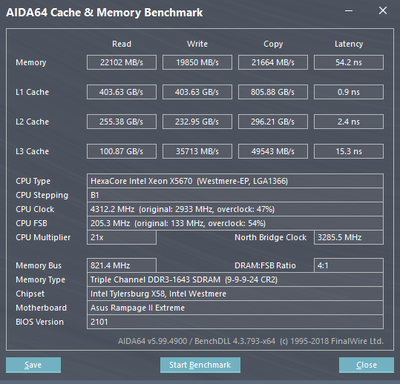Click the L1 Cache Copy 805.88 GB/s cell

(273, 92)
